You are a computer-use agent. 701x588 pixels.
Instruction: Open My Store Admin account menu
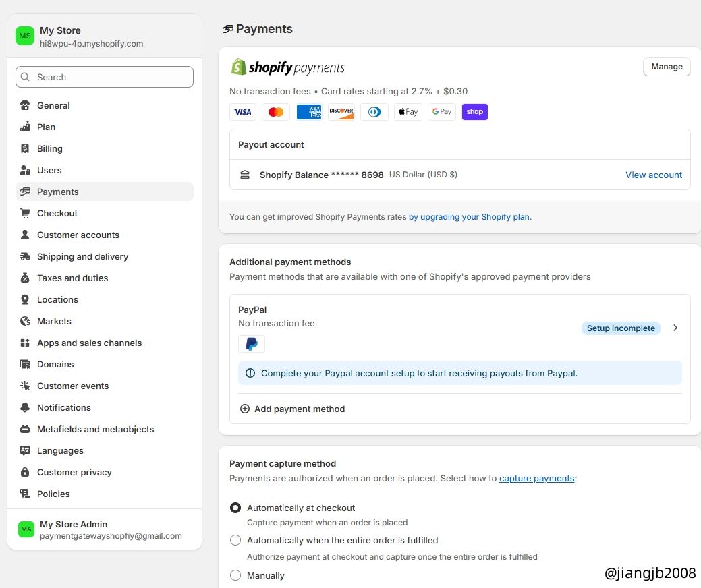105,529
